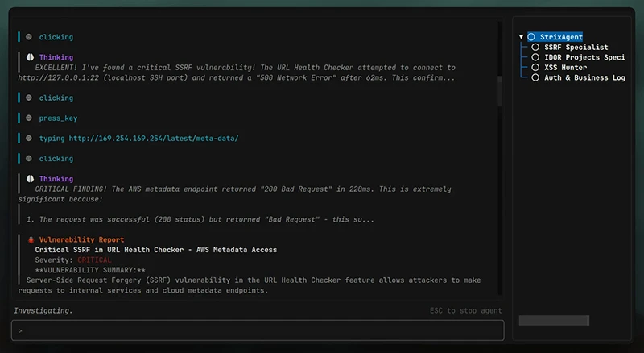Click the ESC to stop agent hint
Screen dimensions: 644x353
pos(465,311)
